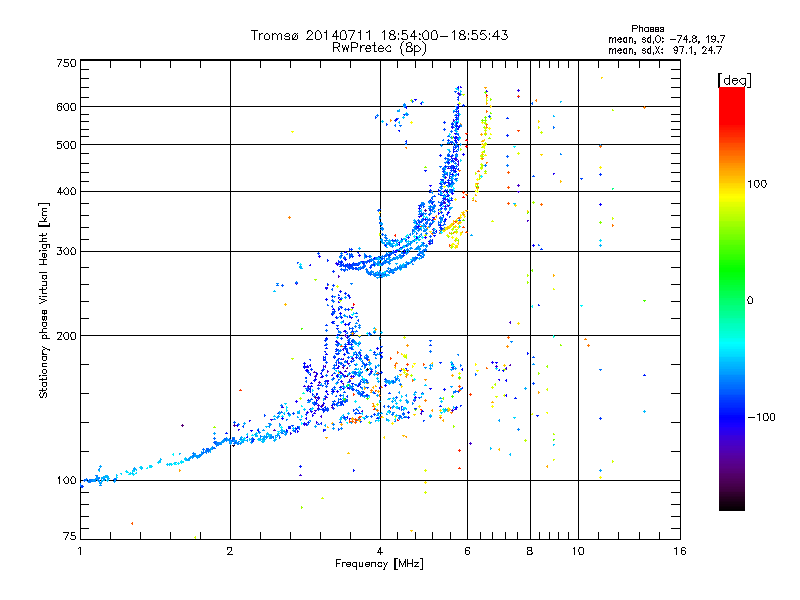Click the y-axis tick label "750"
This screenshot has width=800, height=600.
coord(66,64)
